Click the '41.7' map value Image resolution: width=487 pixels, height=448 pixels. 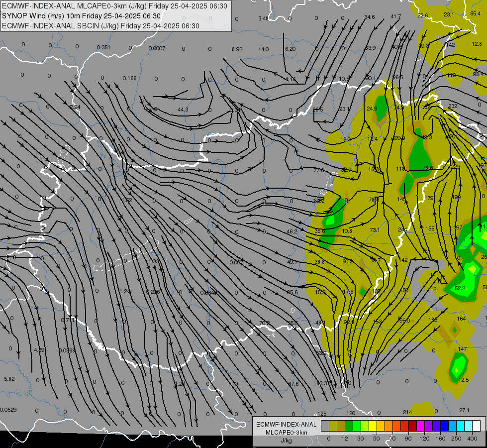pyautogui.click(x=395, y=17)
